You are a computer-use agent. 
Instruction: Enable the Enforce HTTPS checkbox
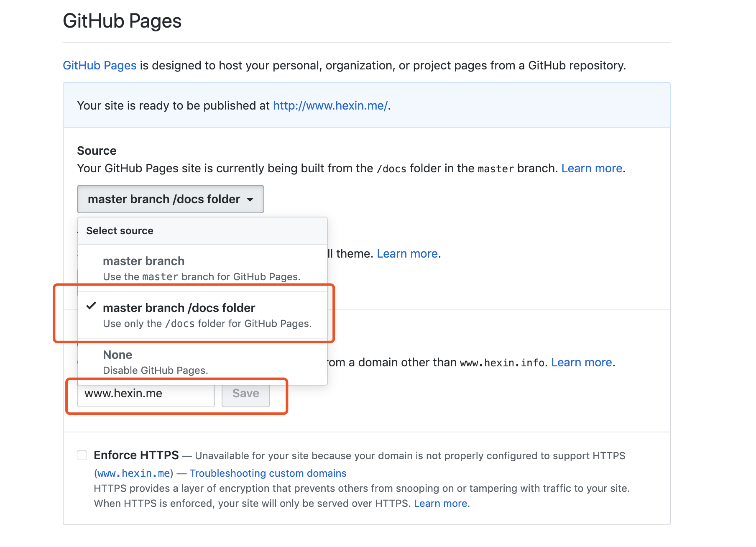(82, 455)
